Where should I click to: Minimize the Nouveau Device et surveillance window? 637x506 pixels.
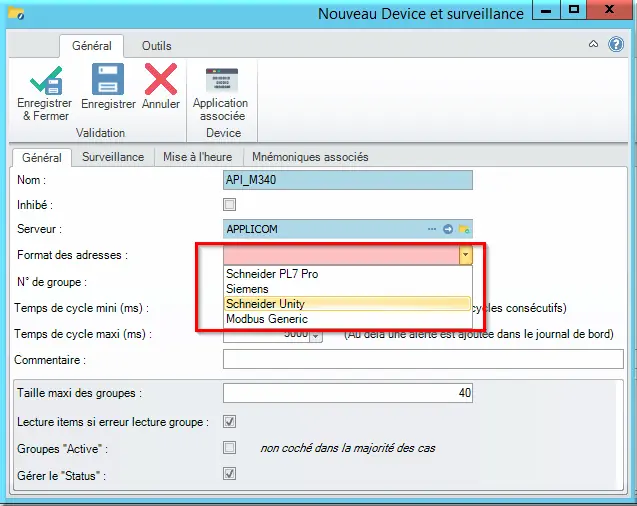(546, 11)
